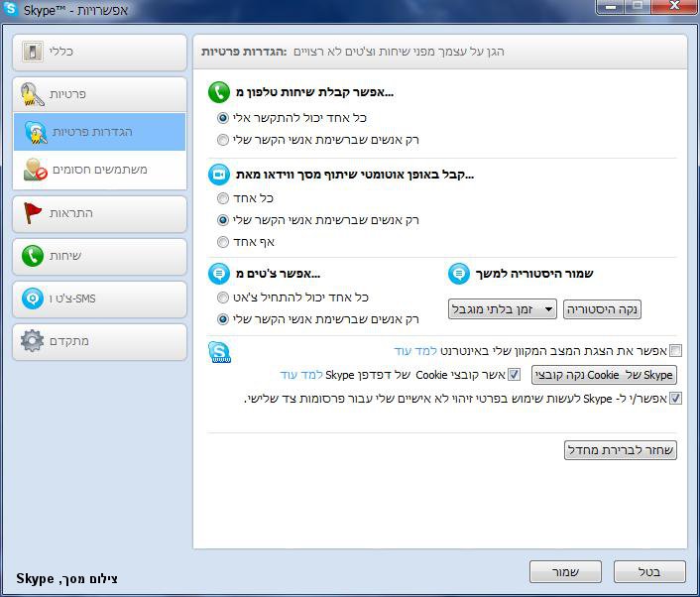Click שמור (Save) button

(565, 572)
